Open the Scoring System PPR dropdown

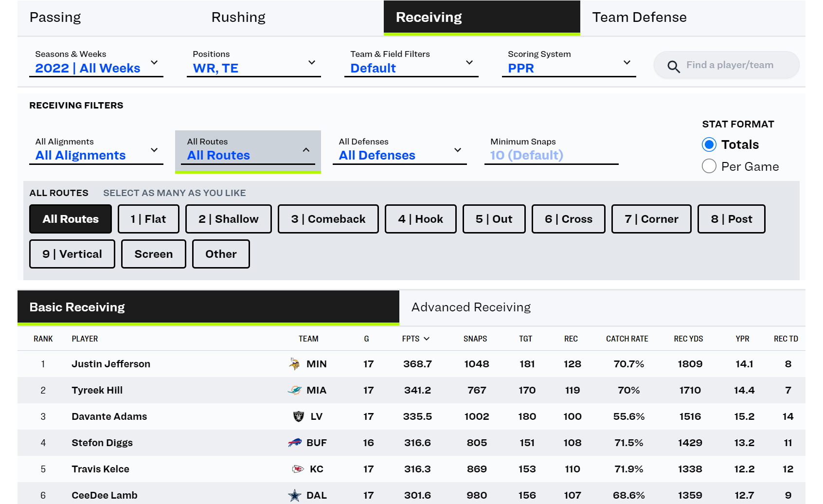point(569,62)
